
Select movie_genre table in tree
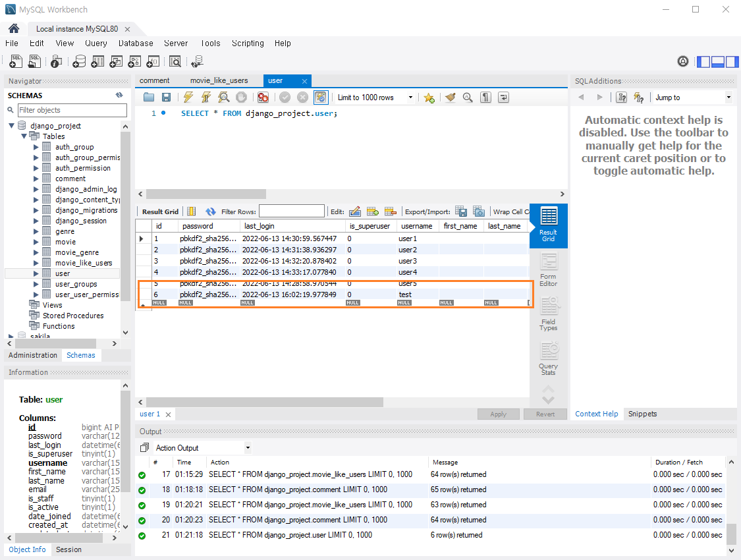click(x=77, y=252)
